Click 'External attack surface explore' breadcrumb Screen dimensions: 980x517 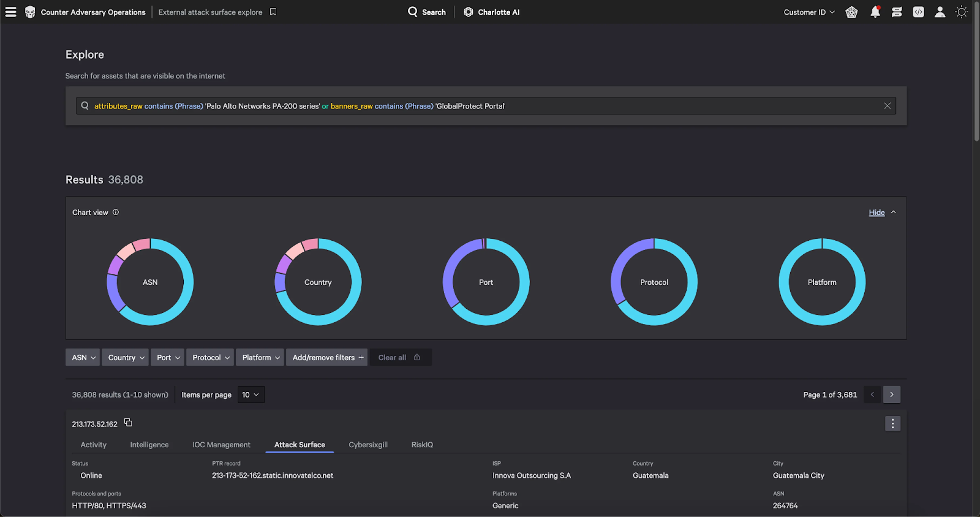tap(210, 12)
